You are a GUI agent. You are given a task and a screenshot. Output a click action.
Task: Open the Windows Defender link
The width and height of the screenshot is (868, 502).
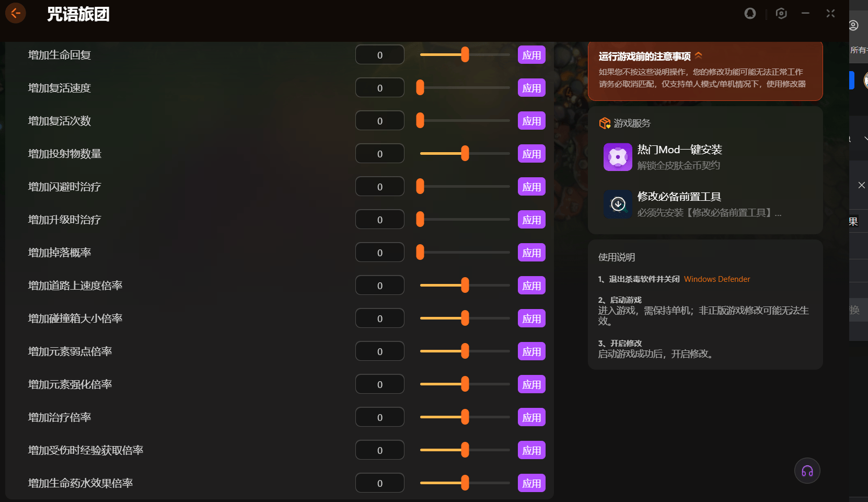716,279
